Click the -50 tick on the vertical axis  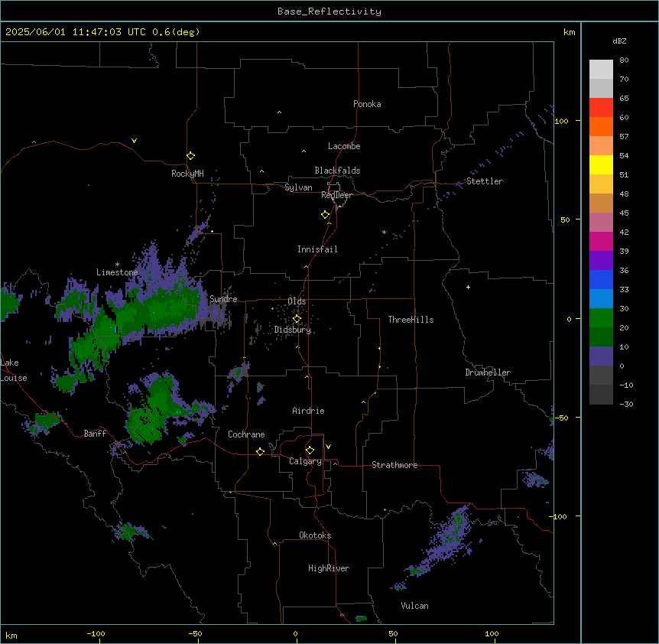(x=561, y=418)
